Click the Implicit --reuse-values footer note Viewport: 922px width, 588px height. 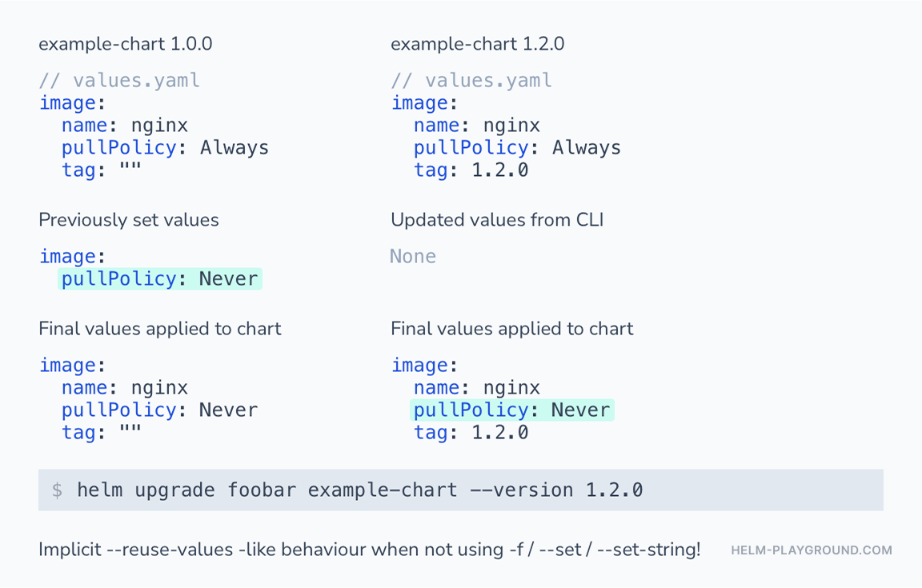[370, 550]
